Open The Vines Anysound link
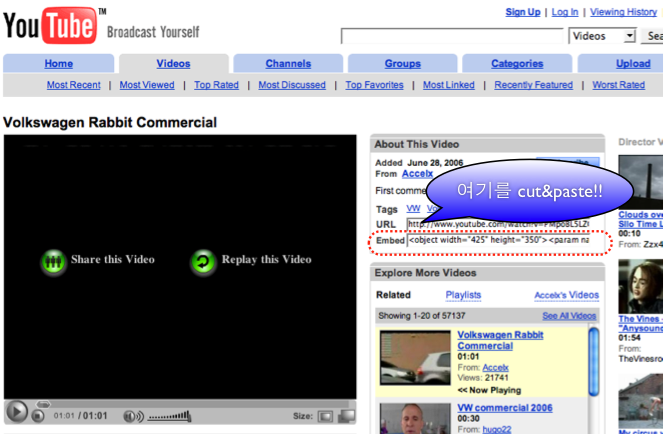The height and width of the screenshot is (434, 672). click(641, 323)
